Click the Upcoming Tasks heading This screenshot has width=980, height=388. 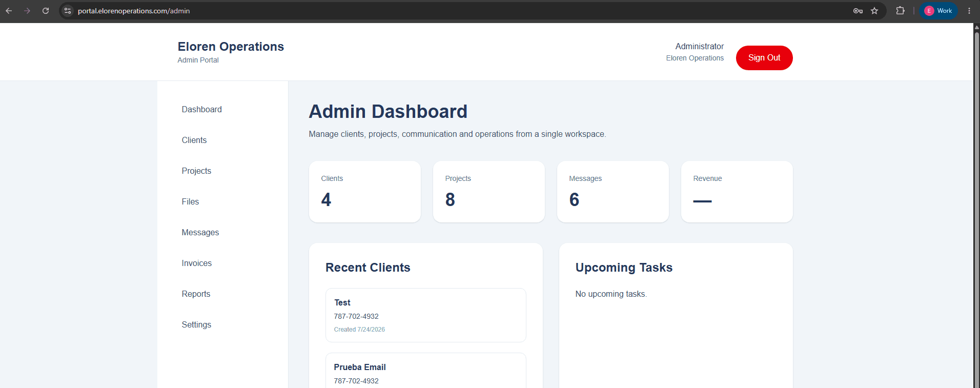tap(624, 268)
